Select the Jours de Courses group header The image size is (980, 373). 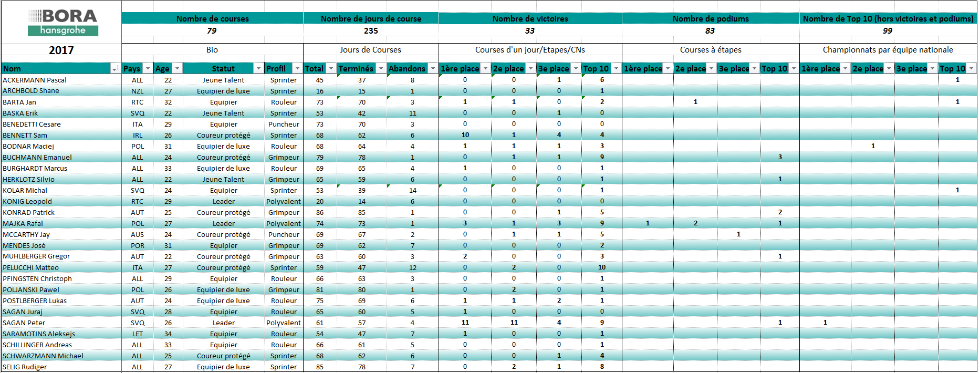(x=371, y=50)
